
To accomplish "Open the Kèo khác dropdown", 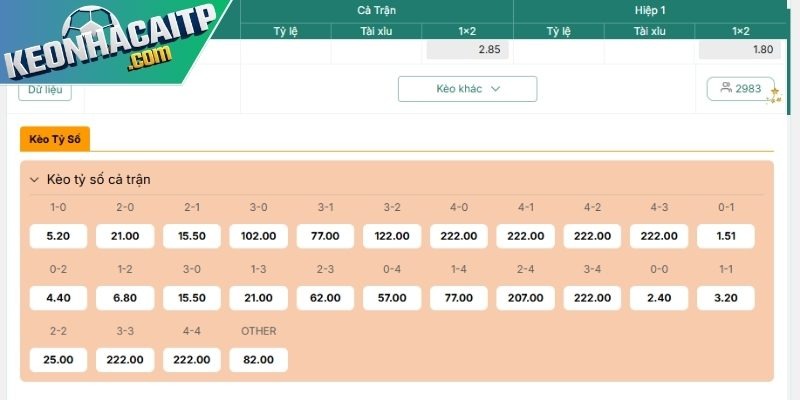I will click(x=467, y=89).
